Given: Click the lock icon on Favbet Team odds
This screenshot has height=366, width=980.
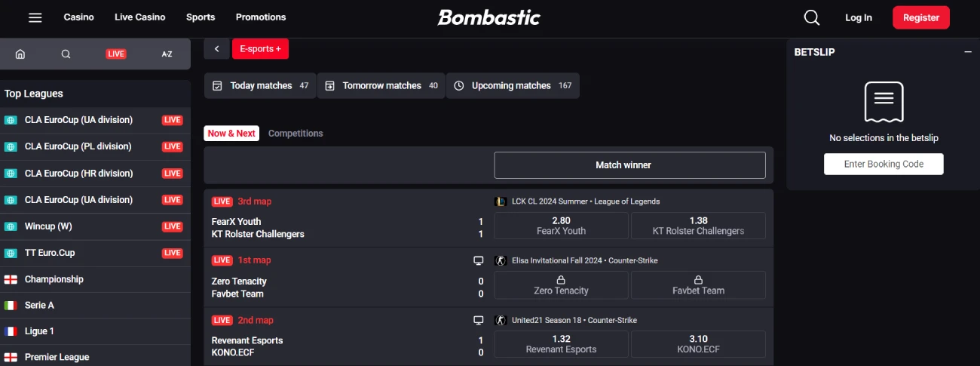Looking at the screenshot, I should (698, 280).
